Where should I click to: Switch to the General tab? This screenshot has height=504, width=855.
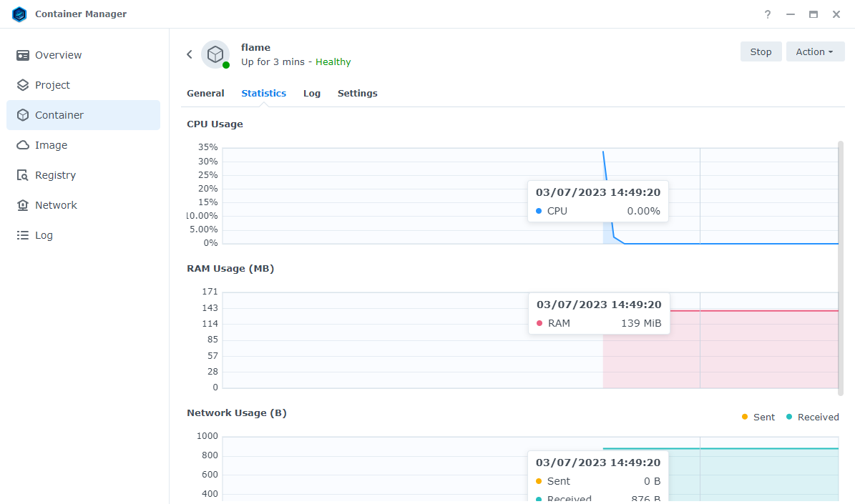coord(205,93)
